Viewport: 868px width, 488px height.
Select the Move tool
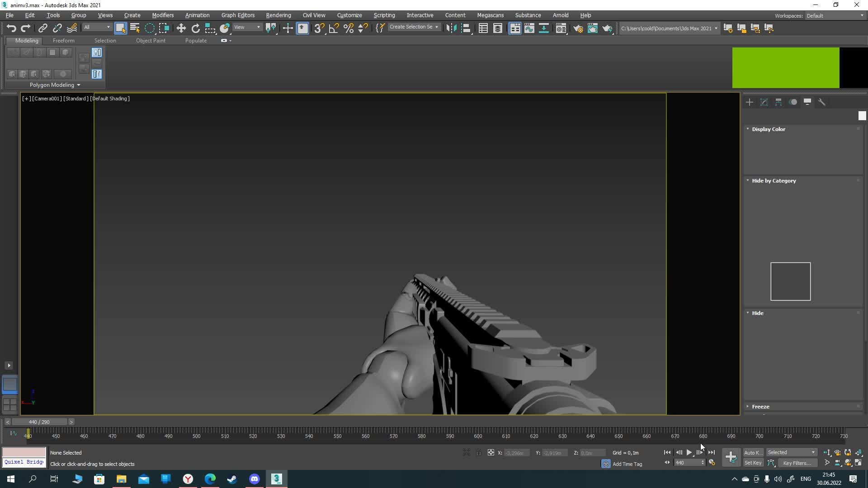tap(181, 28)
